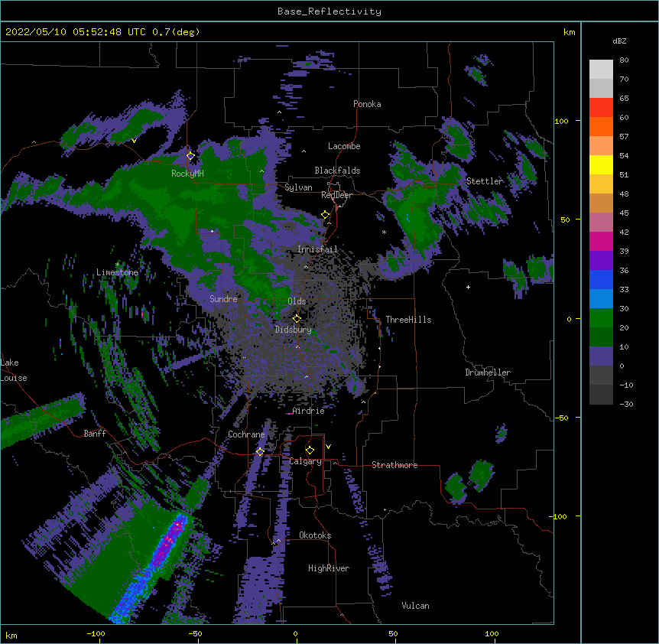This screenshot has height=644, width=659.
Task: Click the 50 tick on bottom horizontal axis
Action: pyautogui.click(x=393, y=633)
